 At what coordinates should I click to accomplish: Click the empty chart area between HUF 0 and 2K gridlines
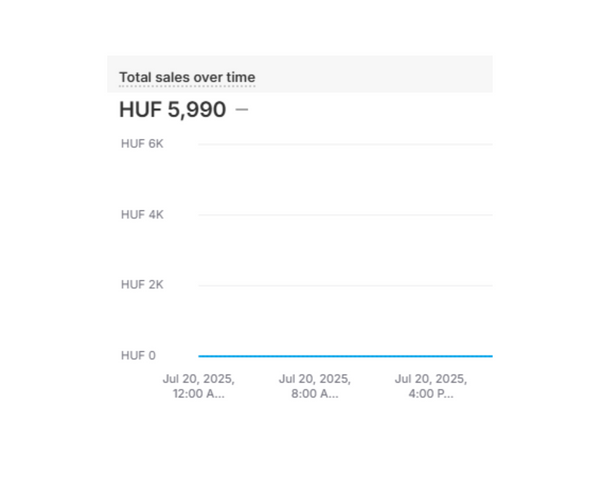[345, 320]
